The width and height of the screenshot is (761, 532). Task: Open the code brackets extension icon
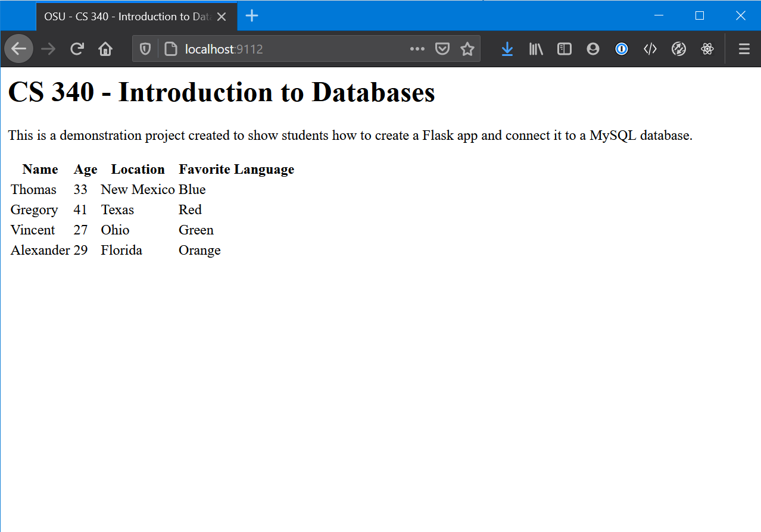tap(650, 49)
